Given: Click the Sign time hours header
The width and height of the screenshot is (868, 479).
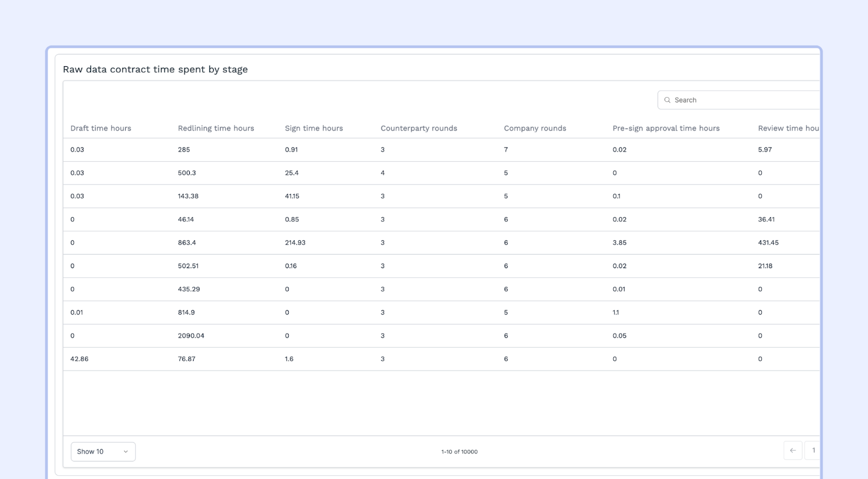Looking at the screenshot, I should (314, 129).
